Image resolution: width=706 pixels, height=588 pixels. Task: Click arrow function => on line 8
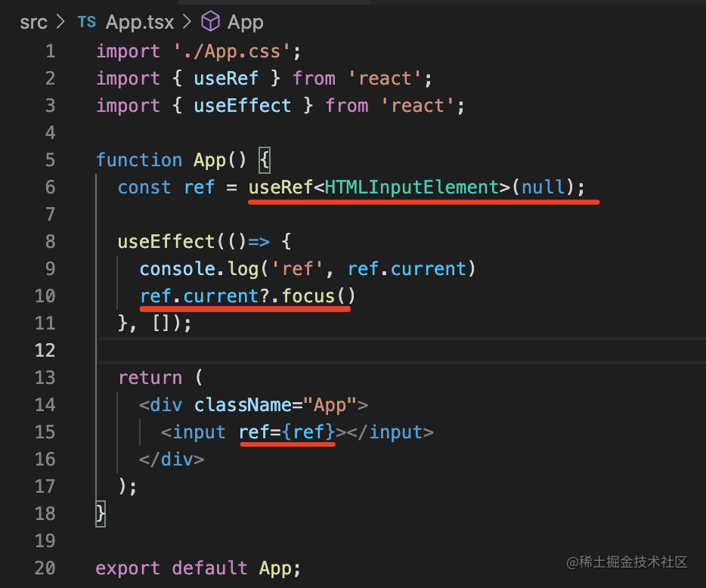tap(259, 242)
